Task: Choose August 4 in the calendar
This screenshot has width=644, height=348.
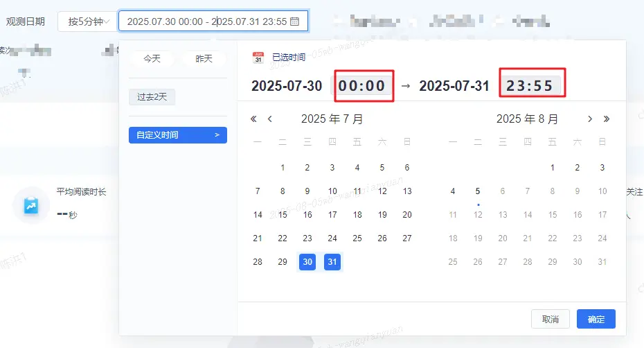Action: click(453, 191)
